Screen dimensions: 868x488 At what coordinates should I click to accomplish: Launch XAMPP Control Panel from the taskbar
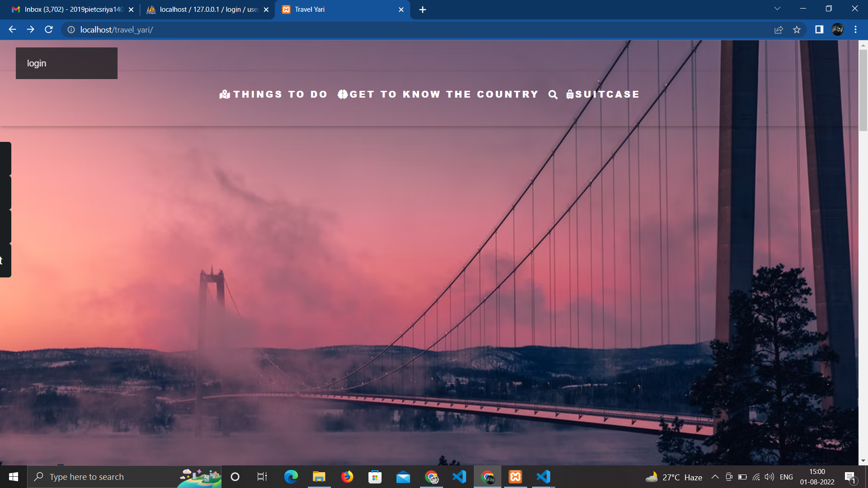click(x=515, y=477)
